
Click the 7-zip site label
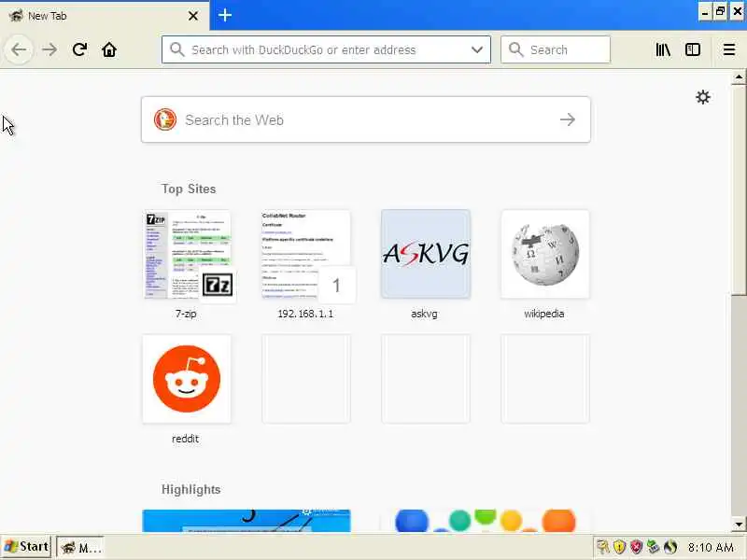coord(186,314)
